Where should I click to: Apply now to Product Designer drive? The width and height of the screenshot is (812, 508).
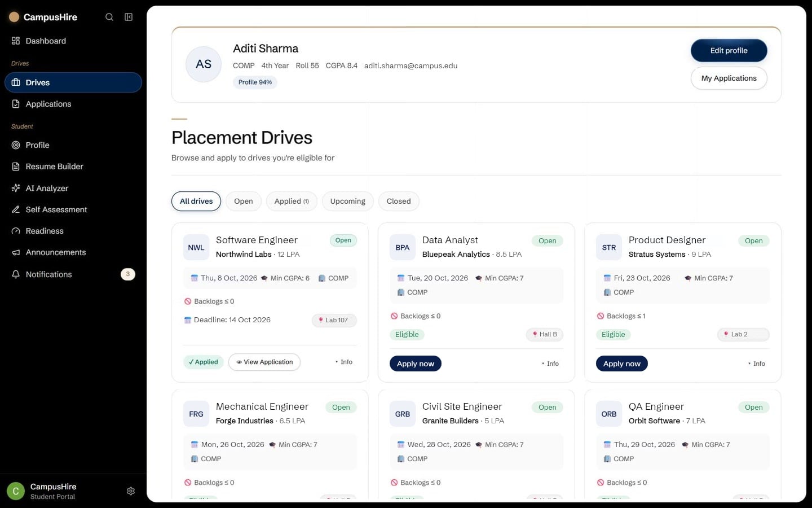point(622,364)
